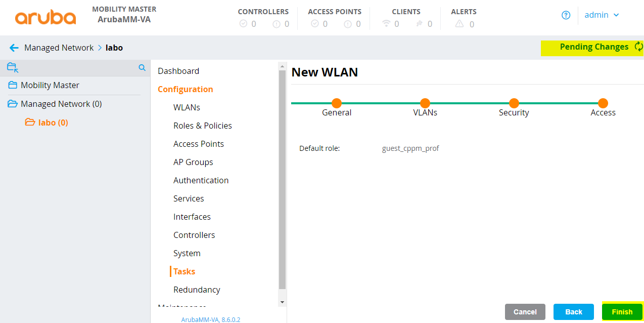Click Managed Network breadcrumb link
644x323 pixels.
click(x=59, y=48)
